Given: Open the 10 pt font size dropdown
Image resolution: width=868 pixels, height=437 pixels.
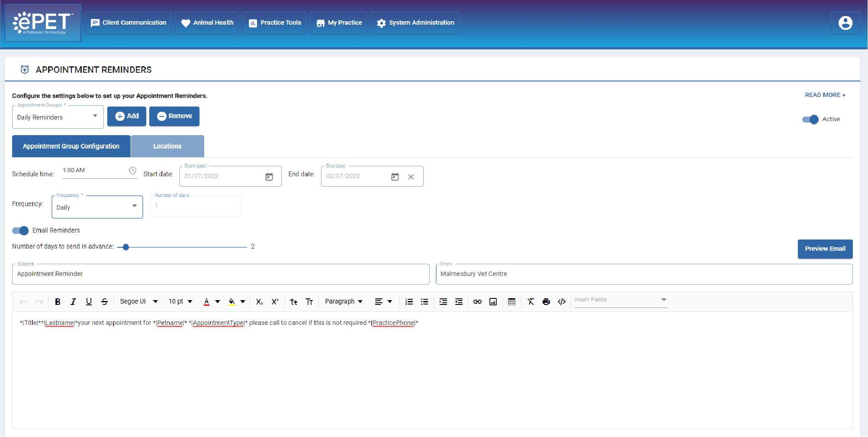Looking at the screenshot, I should point(180,302).
